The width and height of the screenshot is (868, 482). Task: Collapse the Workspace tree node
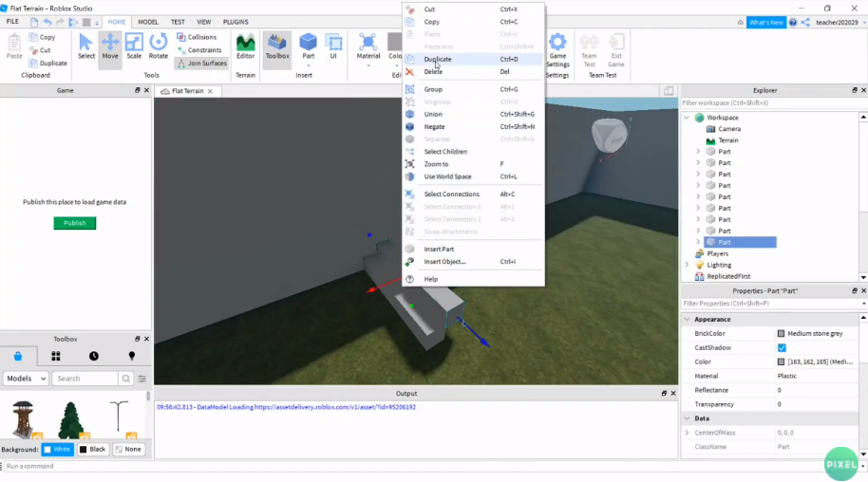pyautogui.click(x=687, y=118)
